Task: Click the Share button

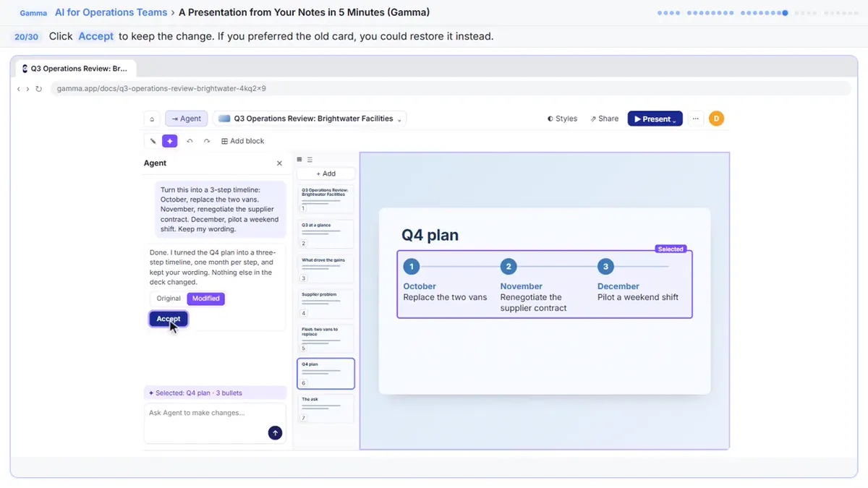Action: coord(605,119)
